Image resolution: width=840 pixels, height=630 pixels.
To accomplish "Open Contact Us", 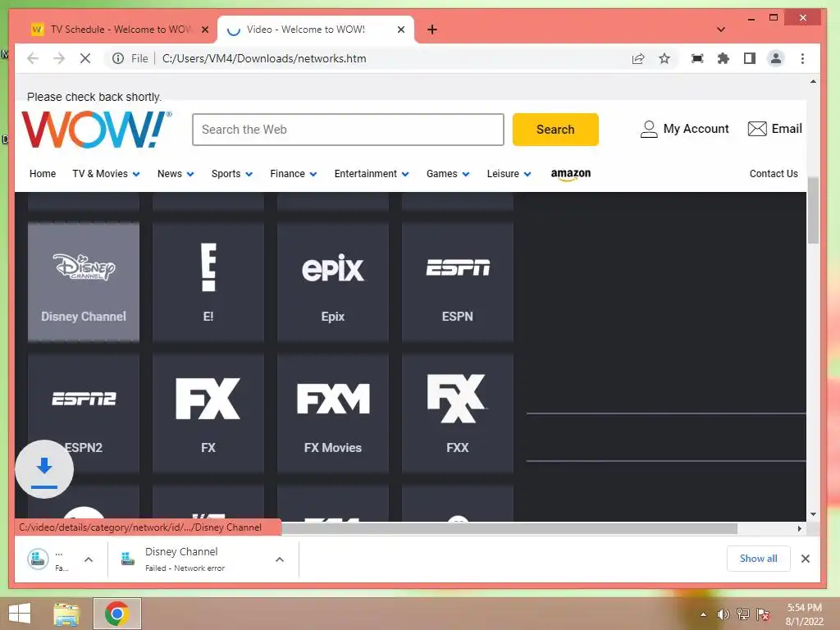I will pyautogui.click(x=774, y=174).
